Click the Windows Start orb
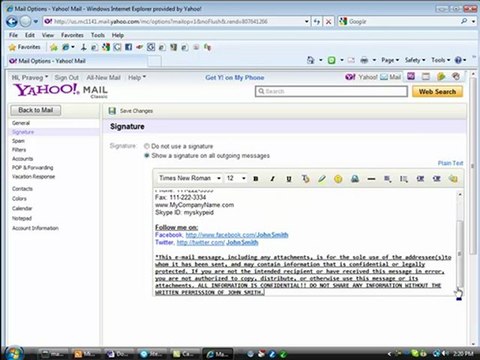480x360 pixels. click(14, 353)
